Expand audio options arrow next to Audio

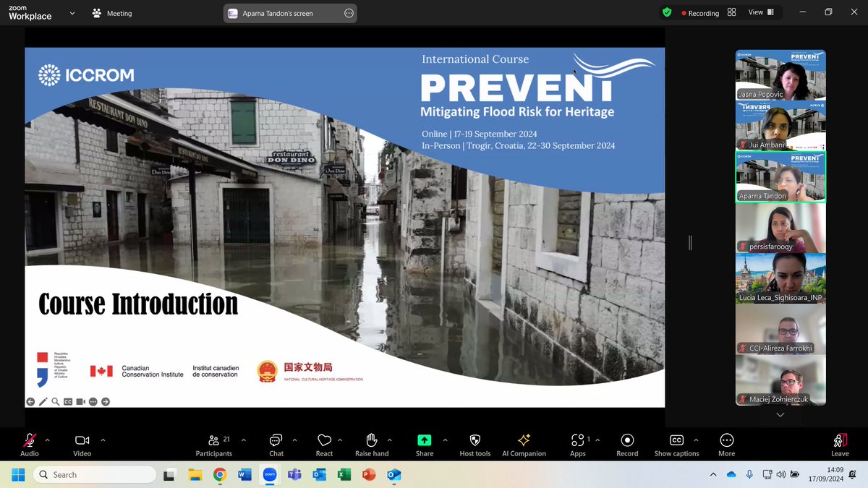click(x=48, y=440)
